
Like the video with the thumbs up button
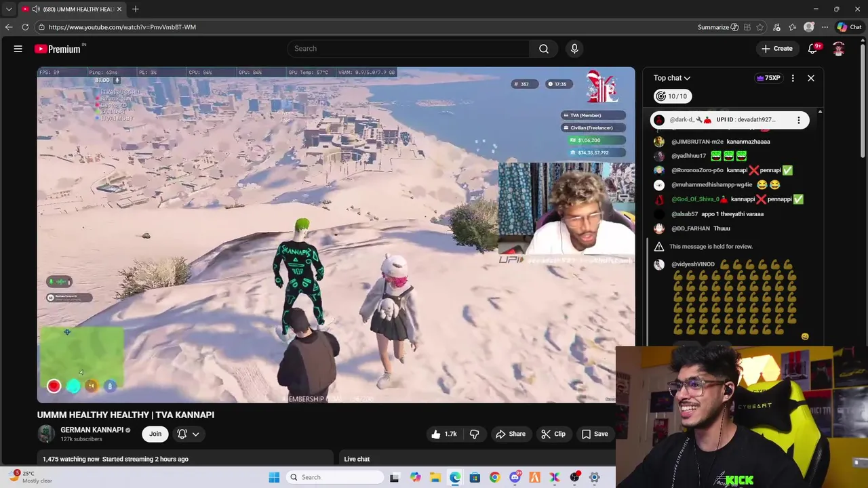[445, 434]
